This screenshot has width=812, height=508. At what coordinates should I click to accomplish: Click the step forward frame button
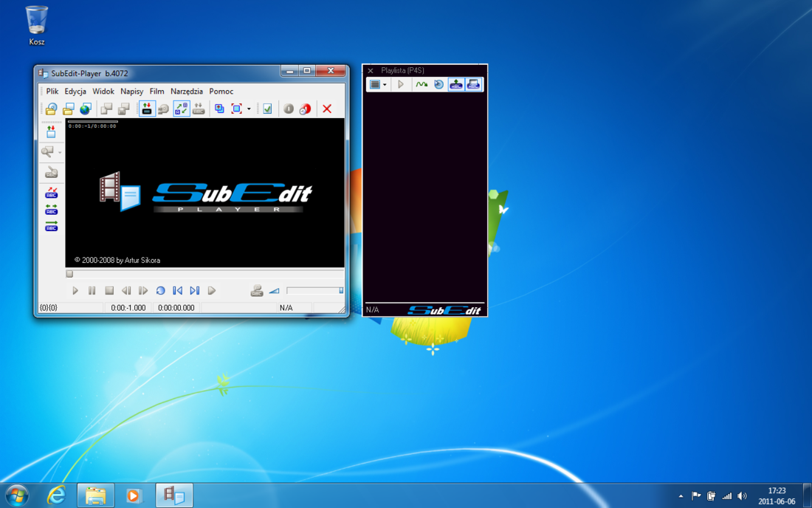[x=143, y=291]
